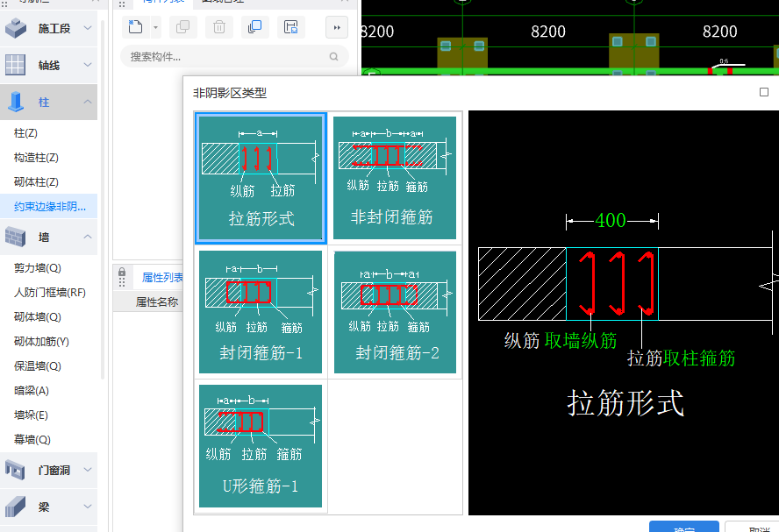Viewport: 779px width, 532px height.
Task: Click the 轴线 grid icon
Action: (15, 65)
